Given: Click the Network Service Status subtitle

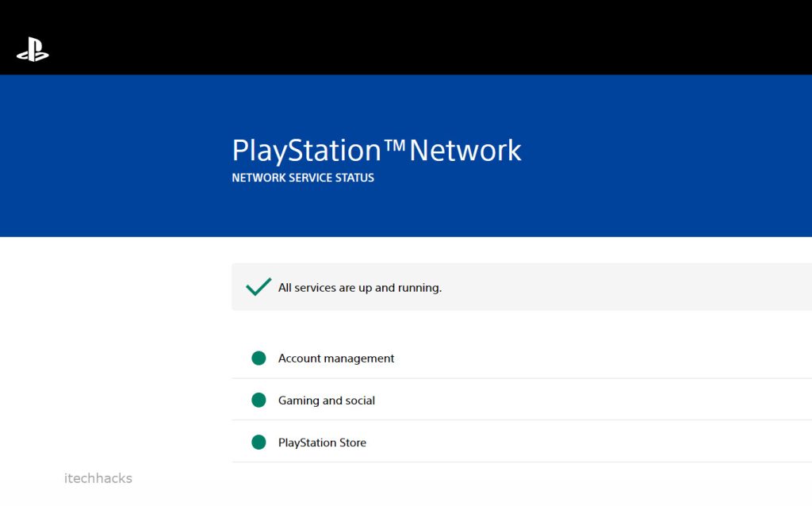Looking at the screenshot, I should (x=303, y=178).
